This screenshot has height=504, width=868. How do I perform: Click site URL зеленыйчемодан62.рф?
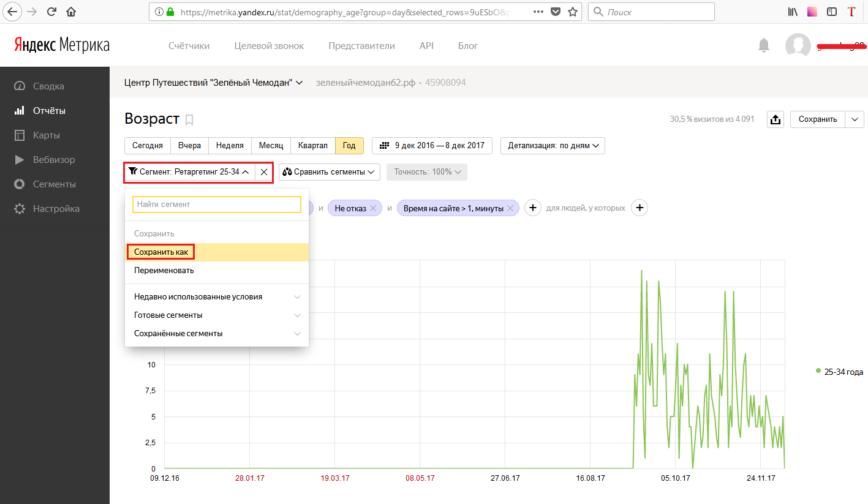[366, 83]
